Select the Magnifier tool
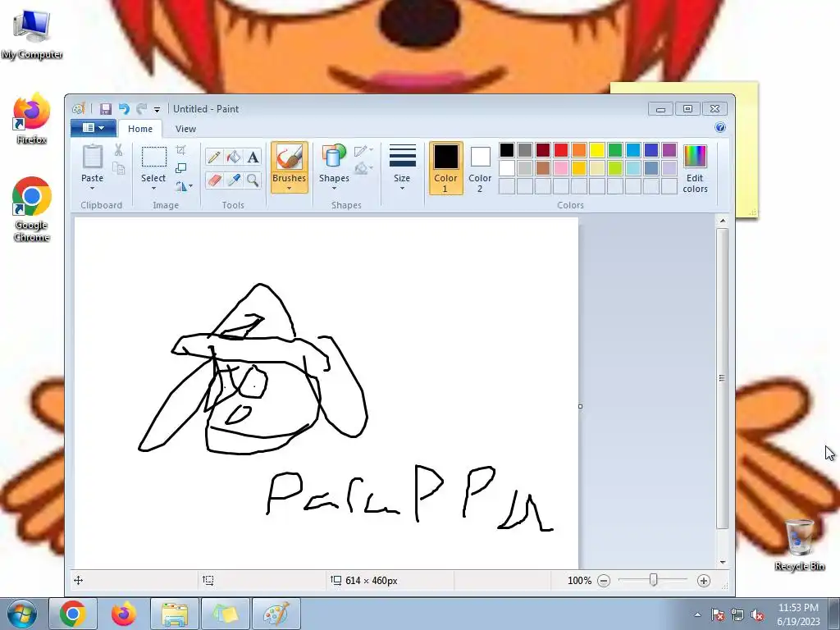The image size is (840, 630). click(x=253, y=180)
